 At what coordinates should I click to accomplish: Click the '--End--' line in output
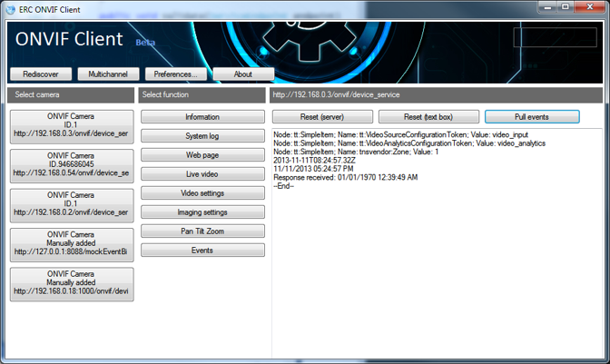click(283, 186)
